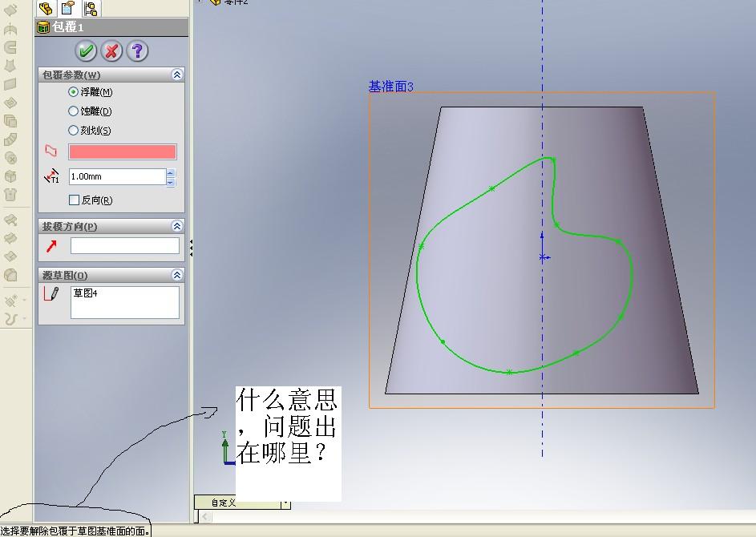Click the left scroll arrow at the viewport bottom
This screenshot has width=756, height=537.
tap(205, 516)
